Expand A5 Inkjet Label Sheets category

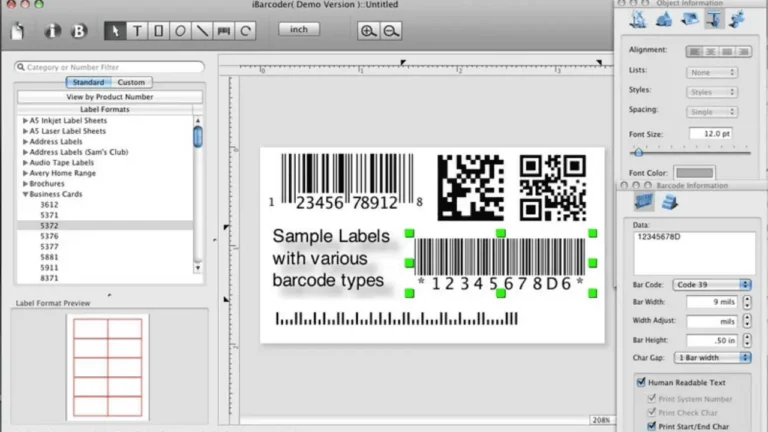point(25,120)
